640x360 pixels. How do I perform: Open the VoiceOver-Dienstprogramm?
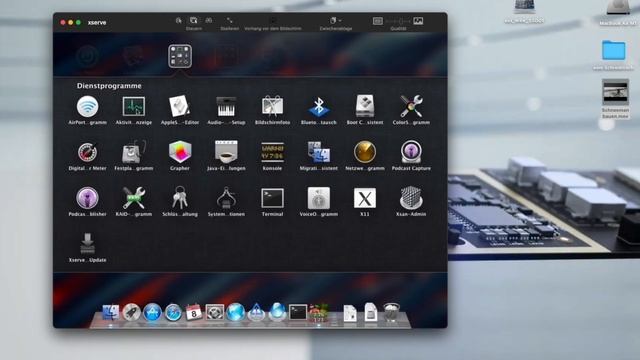pos(318,198)
